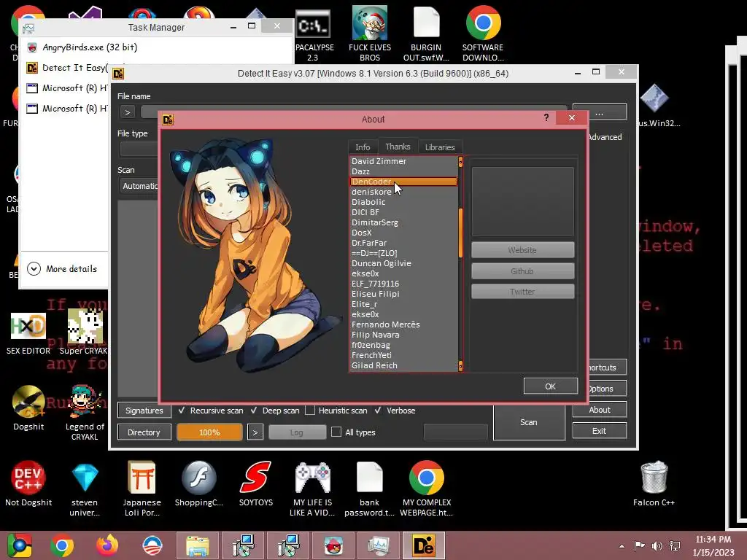Open the SEX EDITOR HxD icon

28,333
